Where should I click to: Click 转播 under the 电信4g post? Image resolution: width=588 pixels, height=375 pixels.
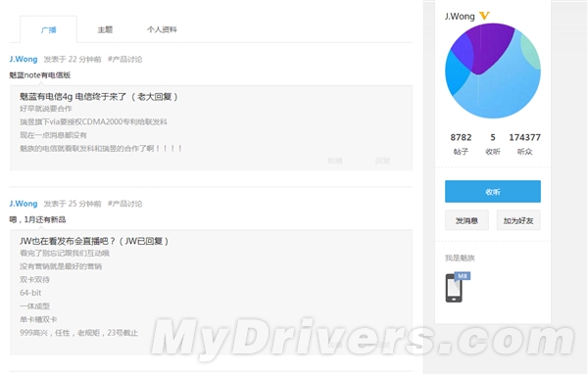pyautogui.click(x=335, y=161)
